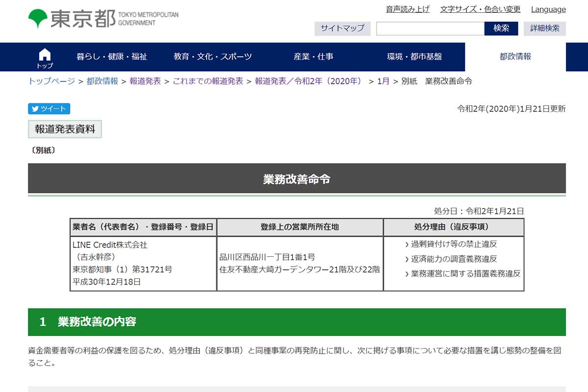Go to 報道発表 breadcrumb link

click(x=145, y=81)
